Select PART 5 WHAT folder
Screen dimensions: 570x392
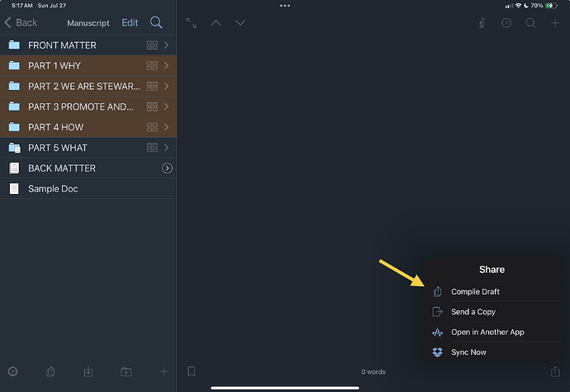[x=88, y=148]
